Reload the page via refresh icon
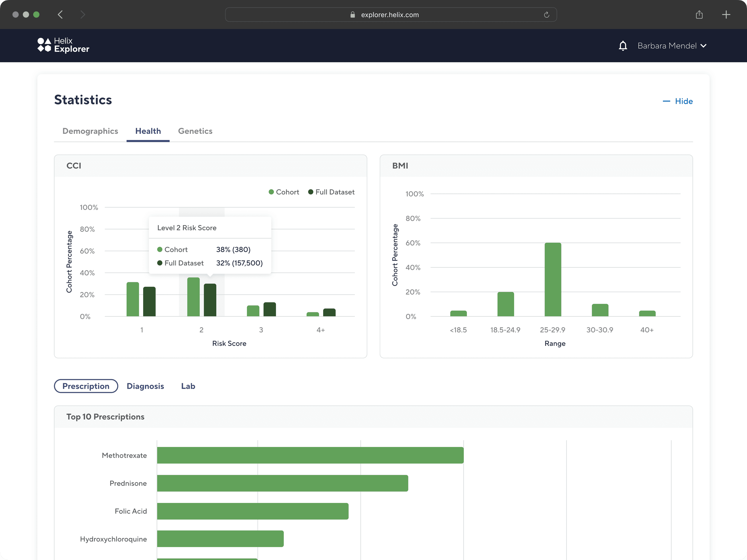 546,15
